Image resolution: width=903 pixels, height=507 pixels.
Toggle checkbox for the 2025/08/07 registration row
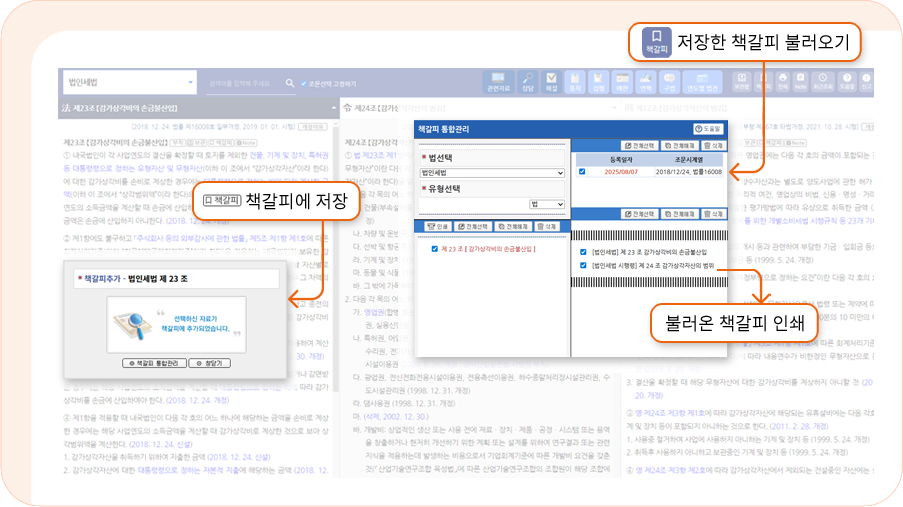pos(582,171)
